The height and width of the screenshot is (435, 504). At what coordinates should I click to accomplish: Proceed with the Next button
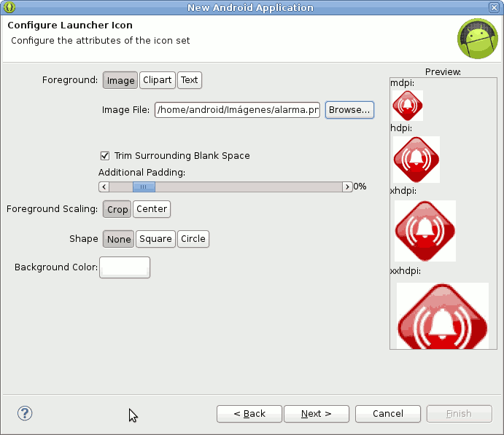point(317,414)
